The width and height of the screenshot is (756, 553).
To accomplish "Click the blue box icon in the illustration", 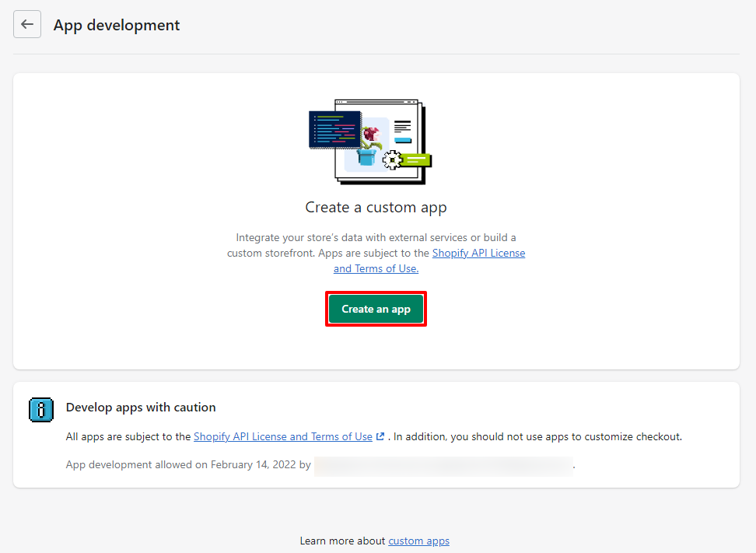I will click(x=366, y=157).
